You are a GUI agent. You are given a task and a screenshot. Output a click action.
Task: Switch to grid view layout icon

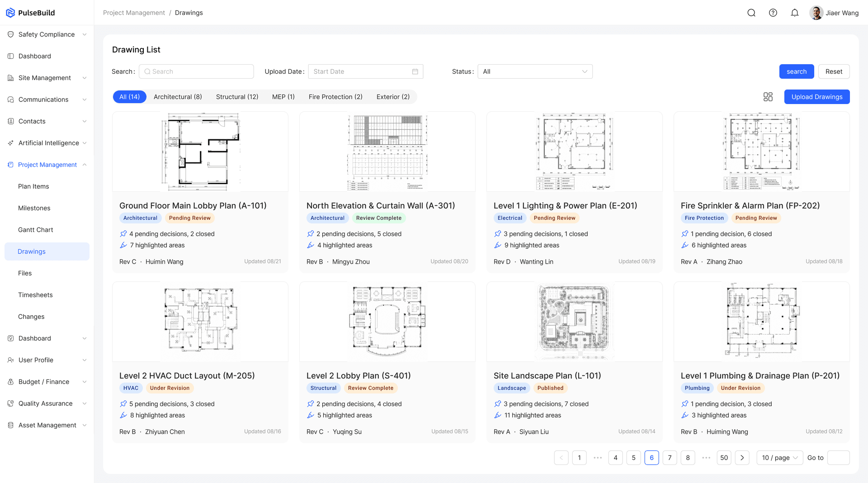click(768, 97)
